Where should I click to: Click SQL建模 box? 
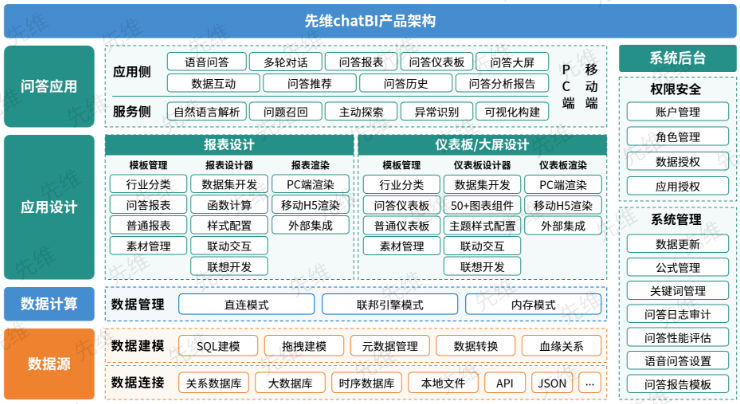tap(218, 346)
